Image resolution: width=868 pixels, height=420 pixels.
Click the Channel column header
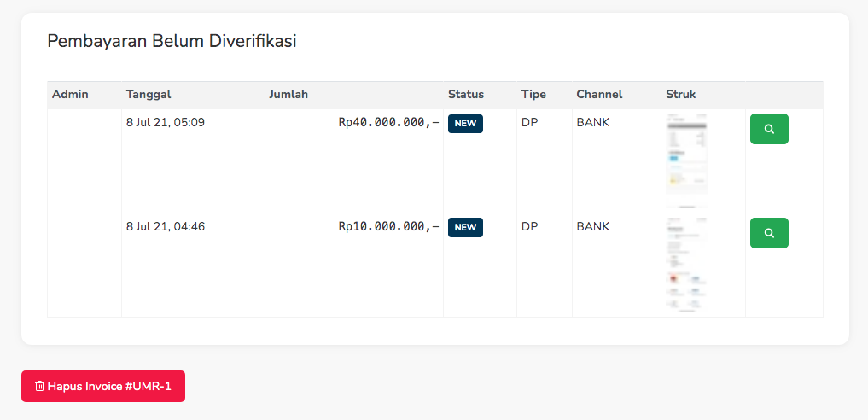599,95
